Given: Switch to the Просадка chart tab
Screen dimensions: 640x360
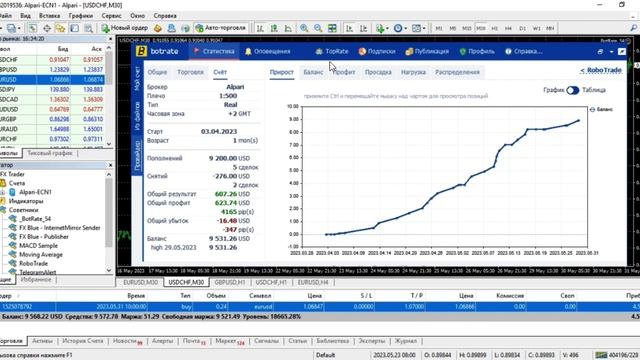Looking at the screenshot, I should click(x=378, y=72).
